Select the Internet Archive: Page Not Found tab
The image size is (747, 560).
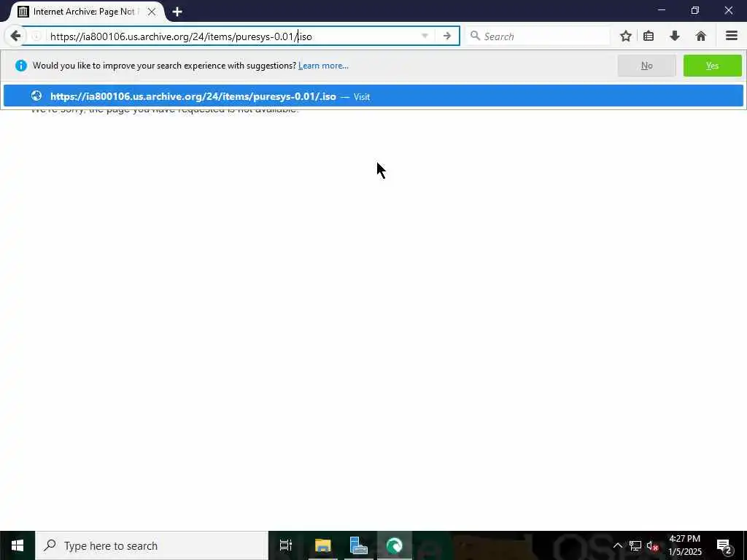click(86, 12)
